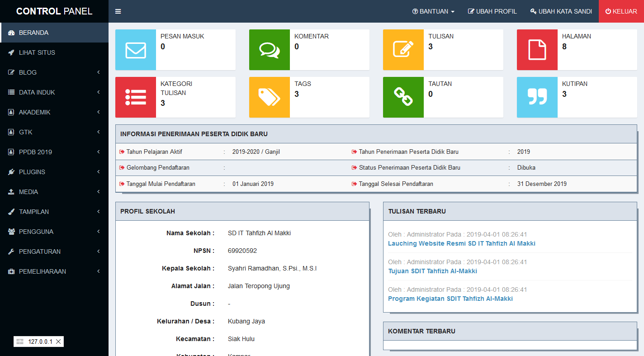
Task: Click the Tautan chain link icon
Action: point(403,97)
